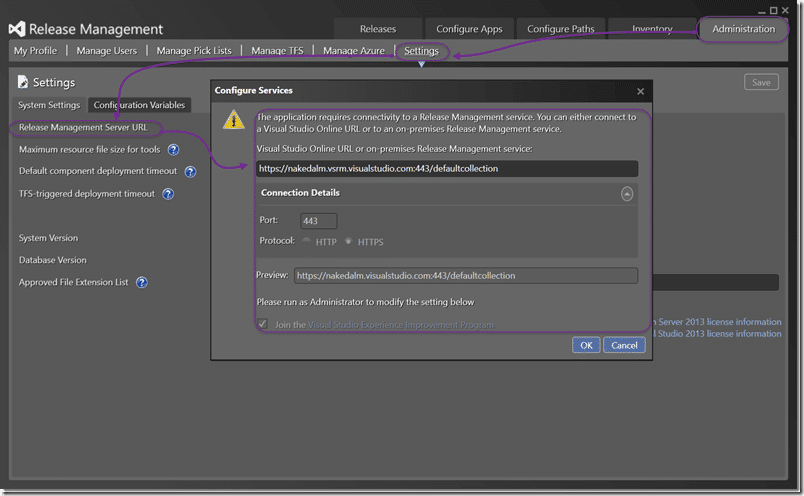This screenshot has width=804, height=496.
Task: Click the Preview URL field
Action: (466, 275)
